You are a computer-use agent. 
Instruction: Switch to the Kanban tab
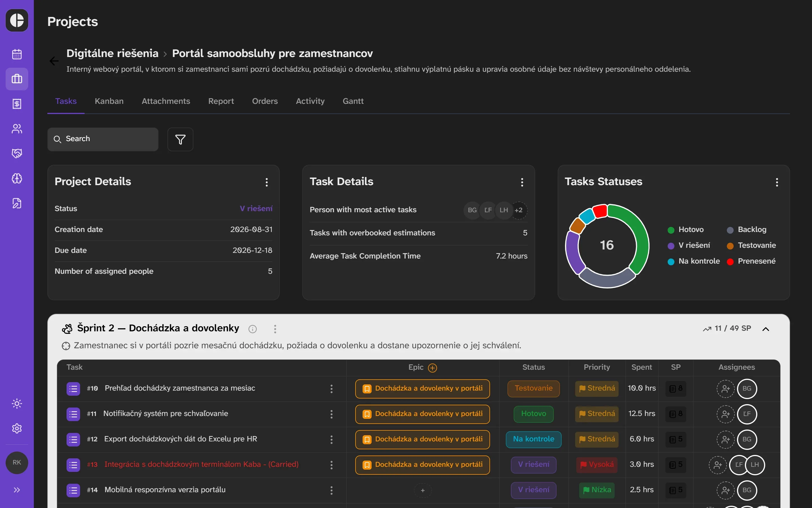109,101
